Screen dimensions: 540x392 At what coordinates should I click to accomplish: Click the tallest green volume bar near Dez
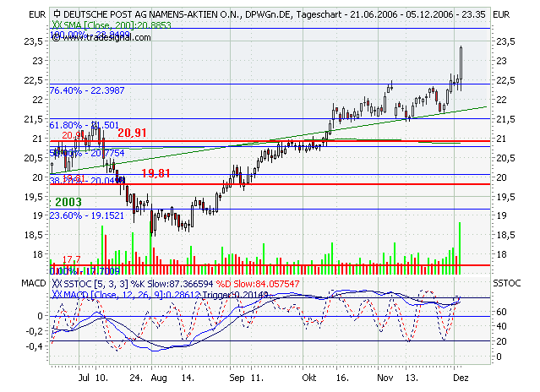460,247
